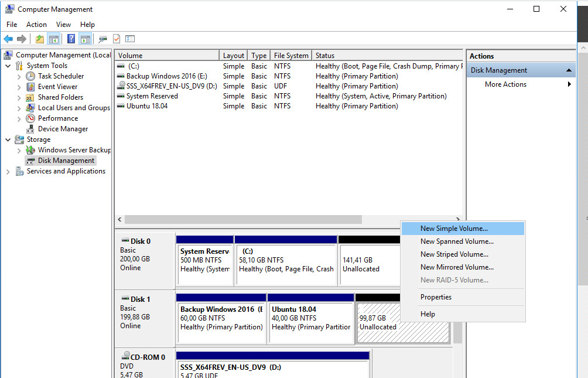Open More Actions in Actions pane
The width and height of the screenshot is (588, 378).
505,84
